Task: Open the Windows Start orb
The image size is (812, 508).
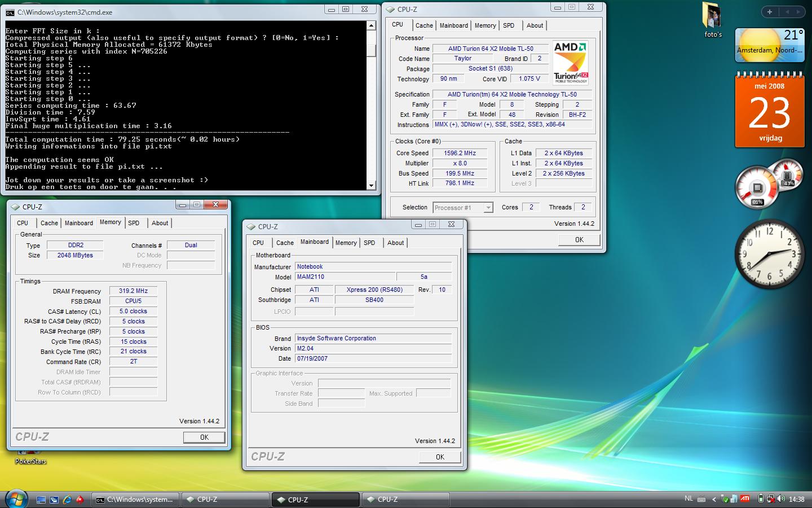Action: [16, 498]
